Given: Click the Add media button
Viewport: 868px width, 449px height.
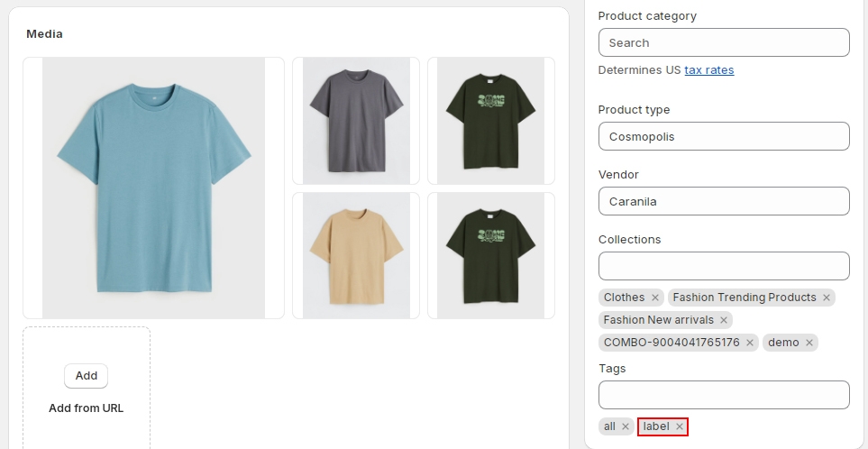Looking at the screenshot, I should pyautogui.click(x=86, y=376).
